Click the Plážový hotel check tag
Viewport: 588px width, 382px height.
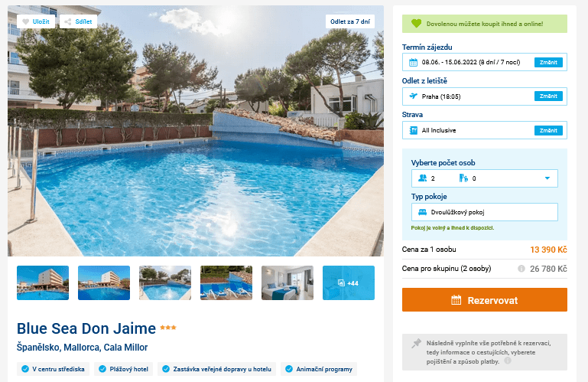point(124,369)
